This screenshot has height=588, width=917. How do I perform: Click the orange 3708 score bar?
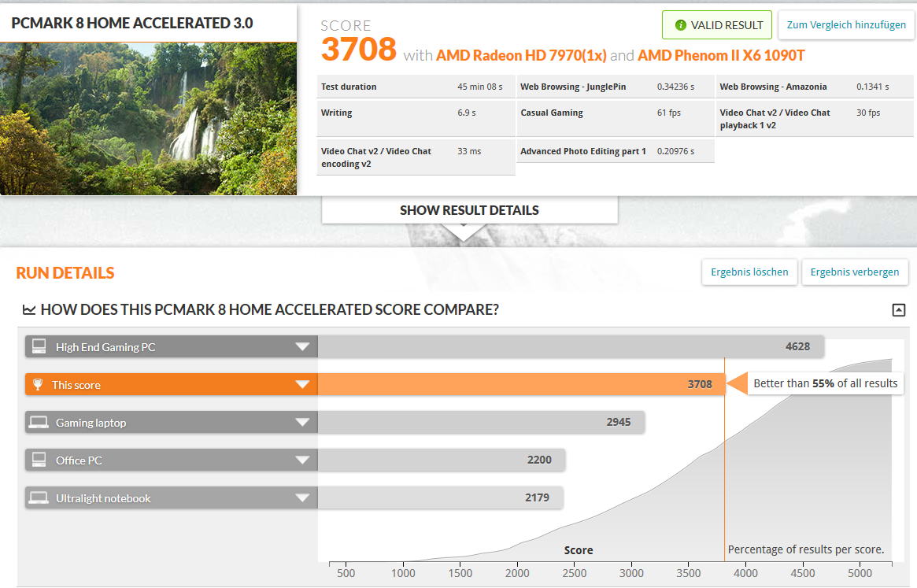tap(522, 384)
